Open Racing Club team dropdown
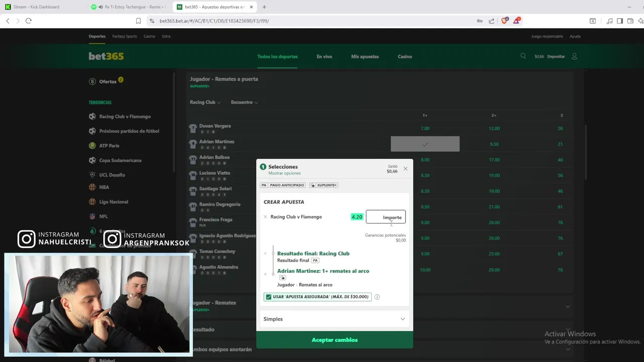The width and height of the screenshot is (644, 362). coord(205,102)
